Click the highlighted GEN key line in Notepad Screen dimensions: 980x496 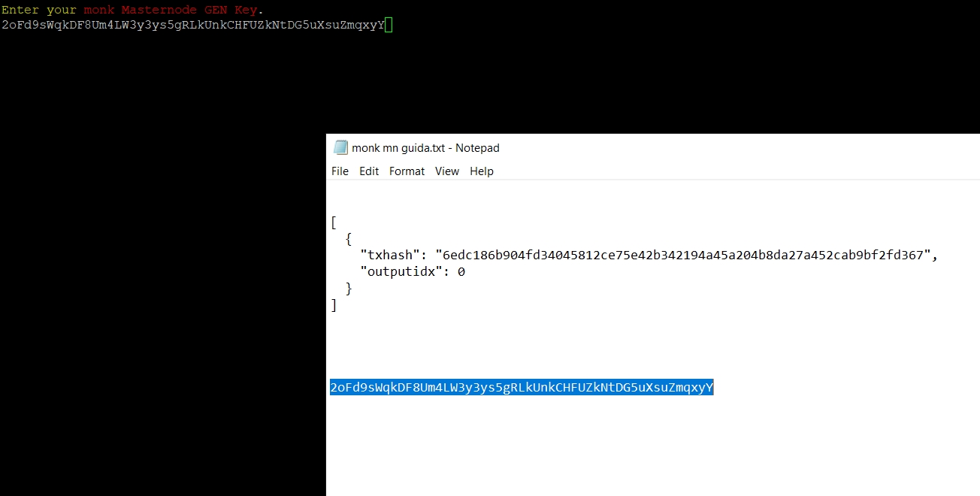pyautogui.click(x=522, y=388)
